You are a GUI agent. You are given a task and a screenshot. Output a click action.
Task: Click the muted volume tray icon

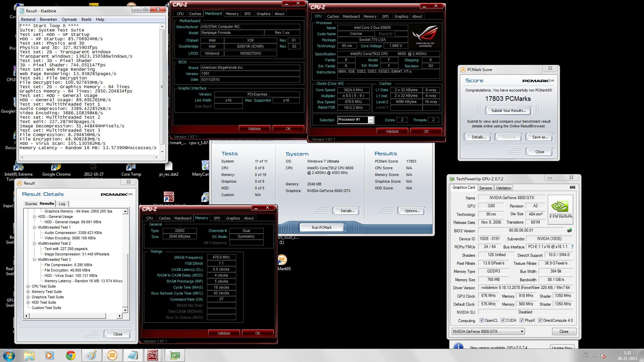[x=603, y=356]
